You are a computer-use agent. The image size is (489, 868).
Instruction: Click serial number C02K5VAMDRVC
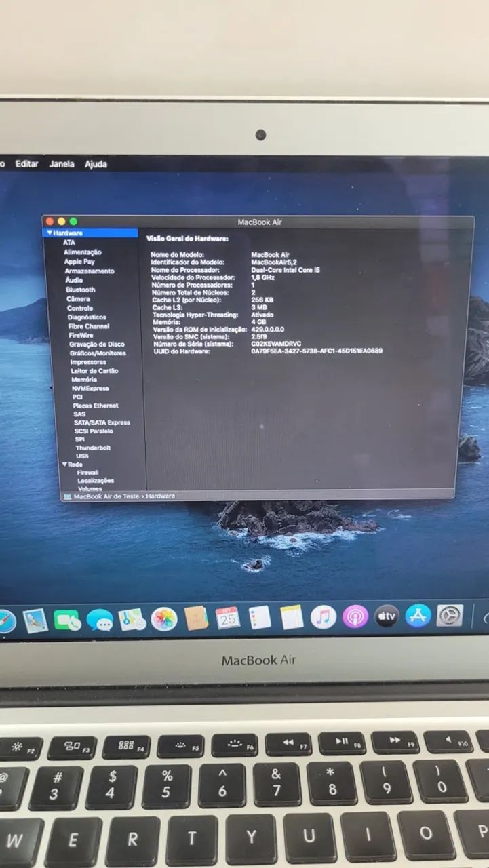point(276,344)
